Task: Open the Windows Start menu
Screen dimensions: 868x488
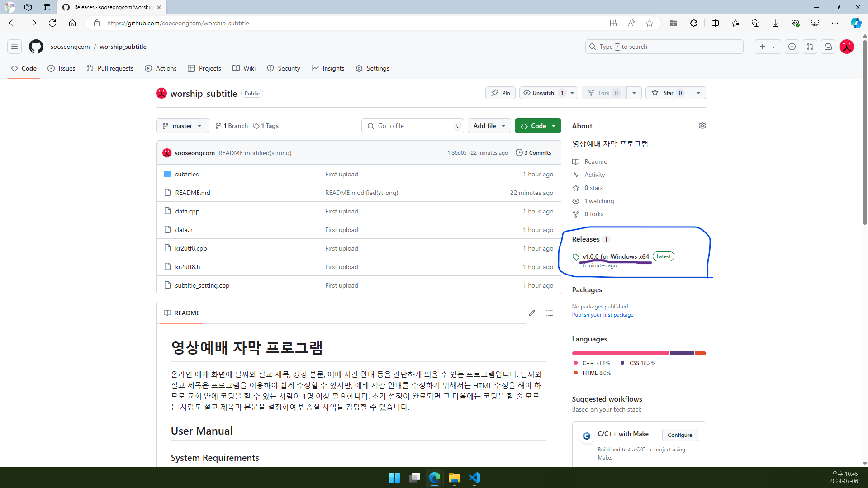Action: (x=394, y=478)
